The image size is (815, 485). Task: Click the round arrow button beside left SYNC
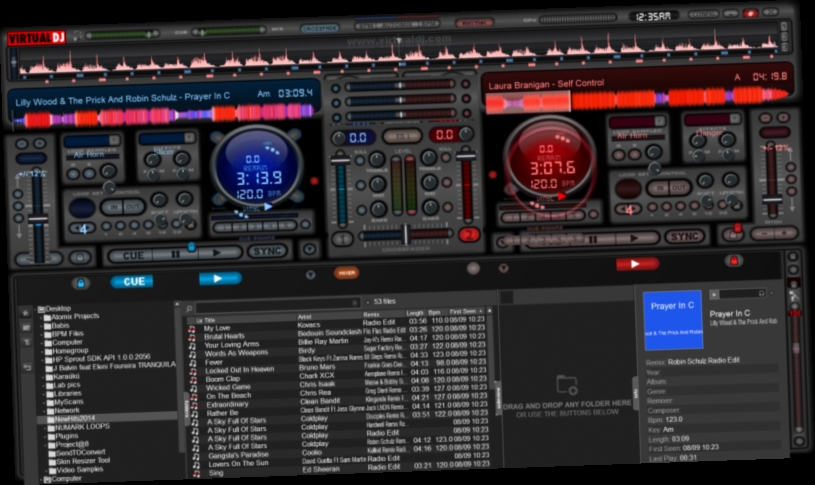tap(310, 250)
